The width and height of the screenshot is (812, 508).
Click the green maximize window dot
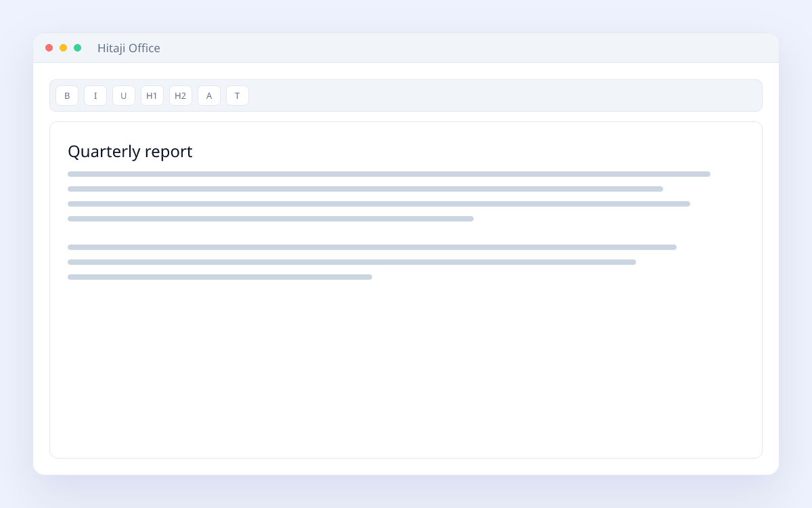[78, 48]
